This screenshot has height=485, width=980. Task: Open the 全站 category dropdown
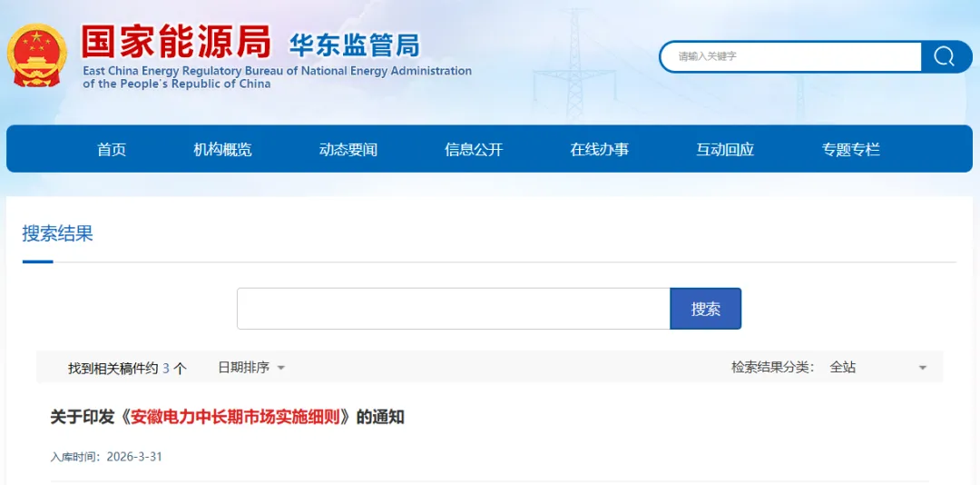878,367
